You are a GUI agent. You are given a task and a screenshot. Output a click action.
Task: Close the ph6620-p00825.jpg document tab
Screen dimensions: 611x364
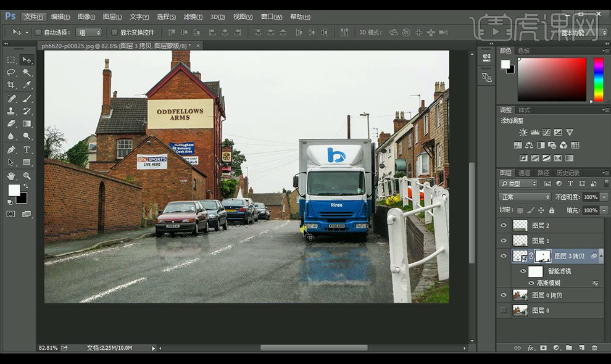198,46
